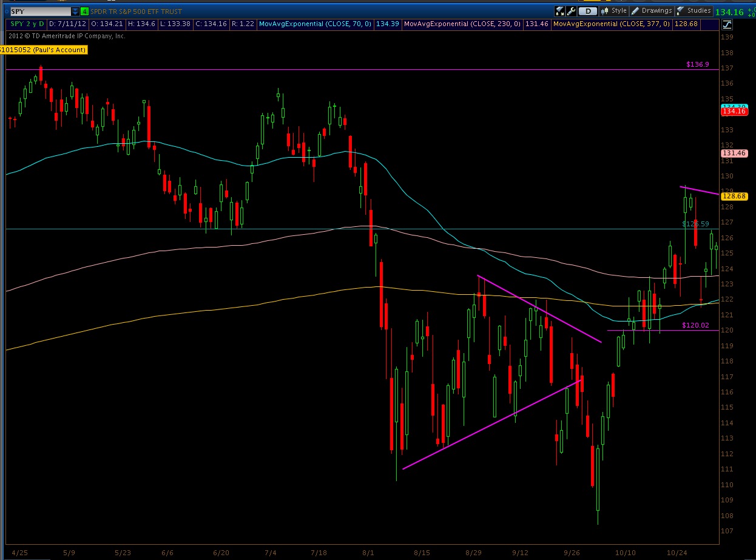
Task: Open the SPY symbol dropdown arrow
Action: pyautogui.click(x=75, y=11)
